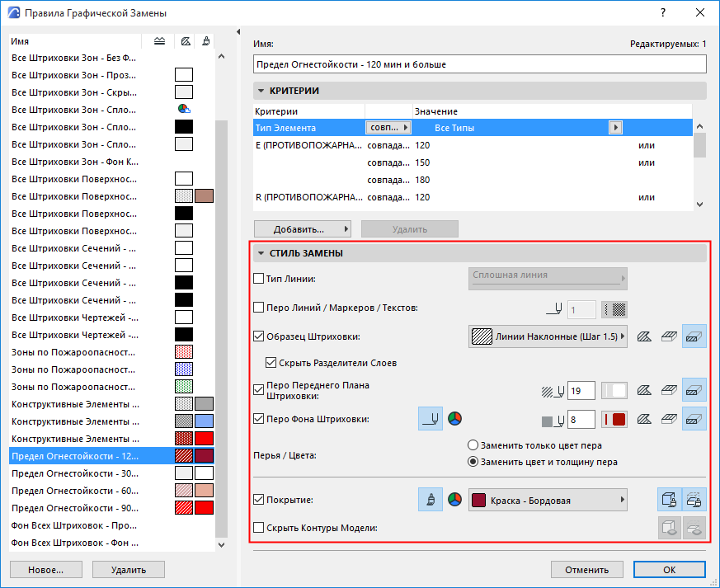
Task: Select Заменить только цвет пера radio option
Action: 473,445
